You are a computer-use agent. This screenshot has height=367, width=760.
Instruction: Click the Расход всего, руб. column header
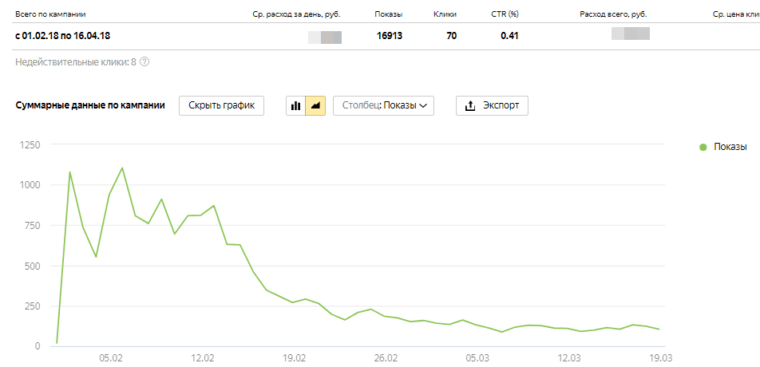point(613,14)
